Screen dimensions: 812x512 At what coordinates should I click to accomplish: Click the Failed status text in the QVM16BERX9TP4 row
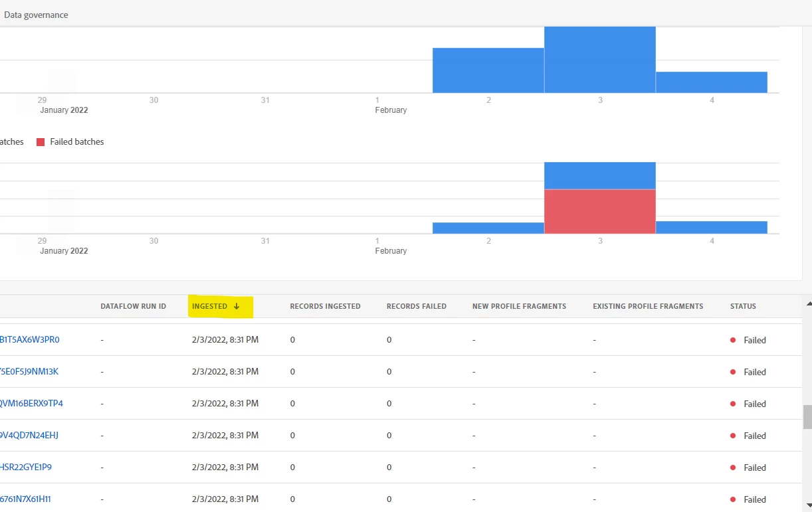pyautogui.click(x=755, y=404)
